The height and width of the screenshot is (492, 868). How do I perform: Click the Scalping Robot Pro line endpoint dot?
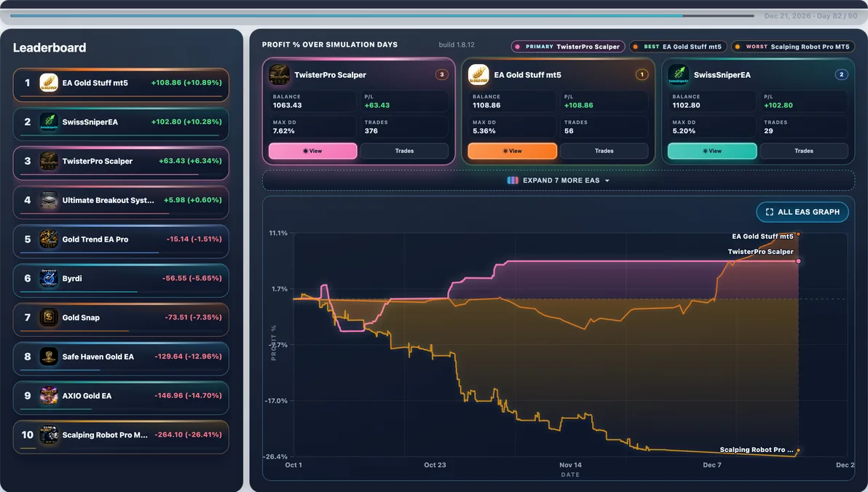(798, 451)
